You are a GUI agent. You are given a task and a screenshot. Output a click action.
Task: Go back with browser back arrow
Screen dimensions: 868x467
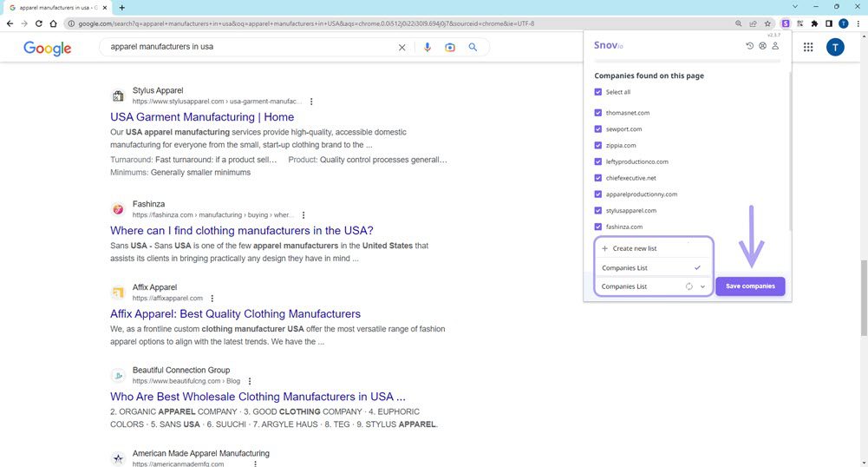pyautogui.click(x=10, y=23)
